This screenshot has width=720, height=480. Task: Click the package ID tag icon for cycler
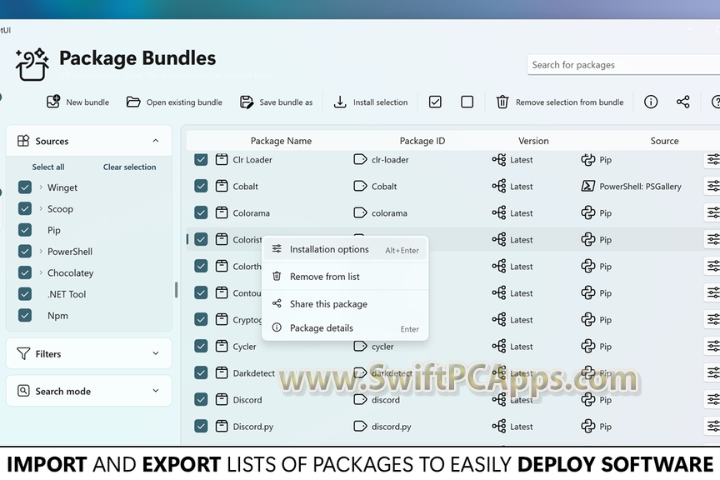pos(360,346)
